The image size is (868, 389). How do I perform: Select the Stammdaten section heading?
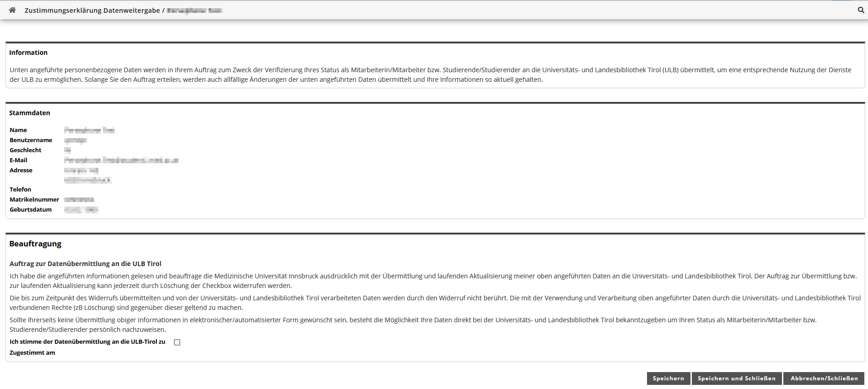point(30,113)
